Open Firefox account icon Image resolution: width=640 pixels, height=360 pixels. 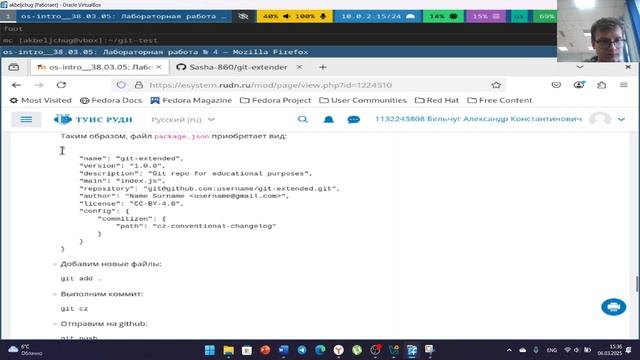coord(579,85)
